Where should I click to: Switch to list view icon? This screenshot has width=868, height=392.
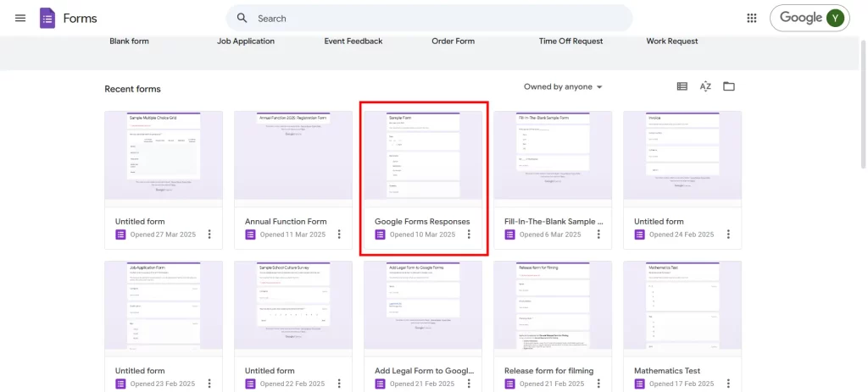point(682,86)
